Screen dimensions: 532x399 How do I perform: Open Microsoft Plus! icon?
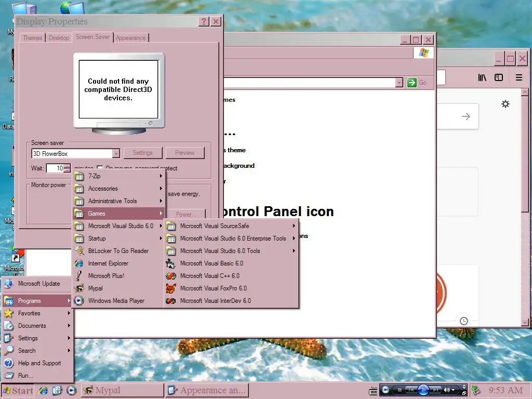click(79, 276)
